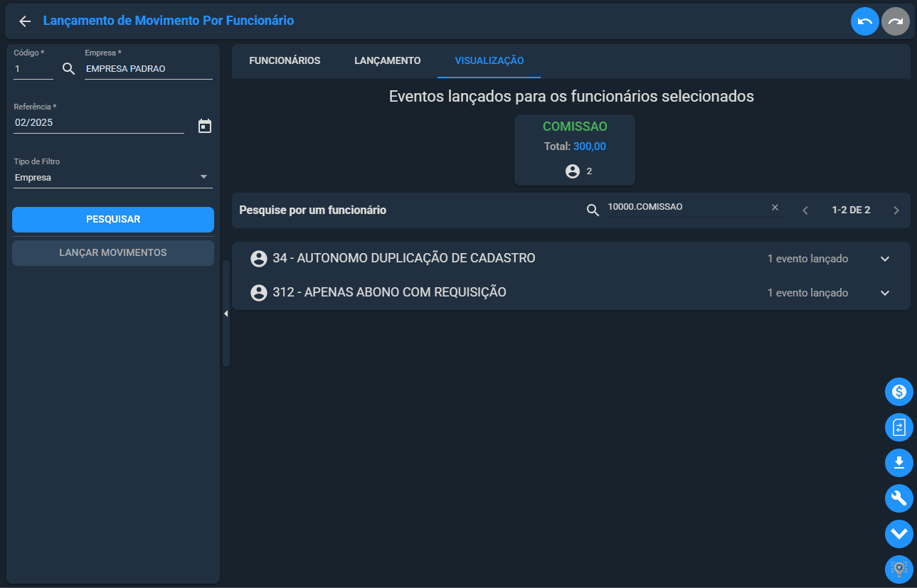The width and height of the screenshot is (917, 588).
Task: Select row 312 - APENAS ABONO COM REQUISIÇÃO
Action: pyautogui.click(x=571, y=293)
